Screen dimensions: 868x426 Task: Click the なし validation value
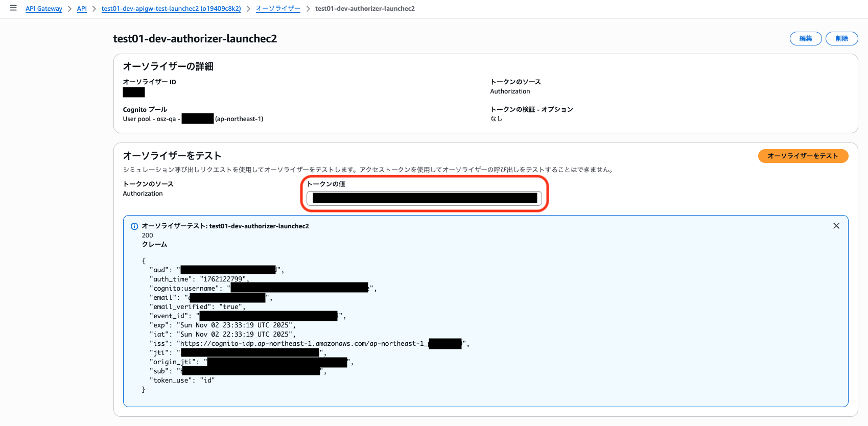point(496,119)
